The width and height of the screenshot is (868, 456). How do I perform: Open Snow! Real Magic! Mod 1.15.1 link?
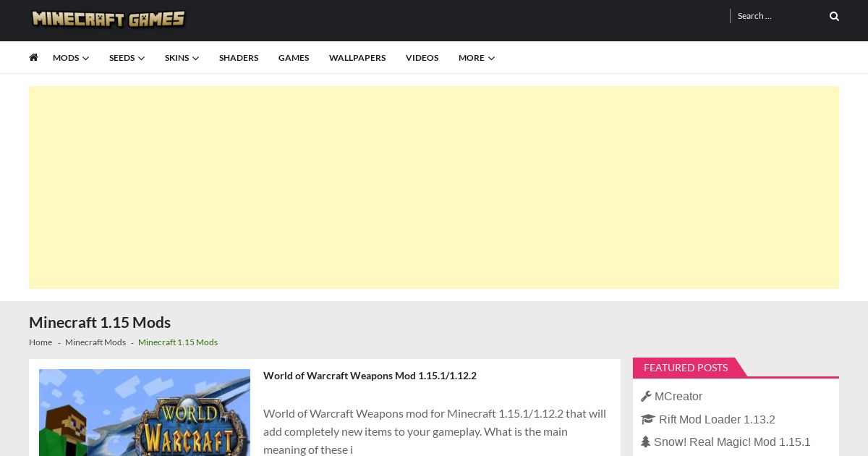tap(732, 442)
